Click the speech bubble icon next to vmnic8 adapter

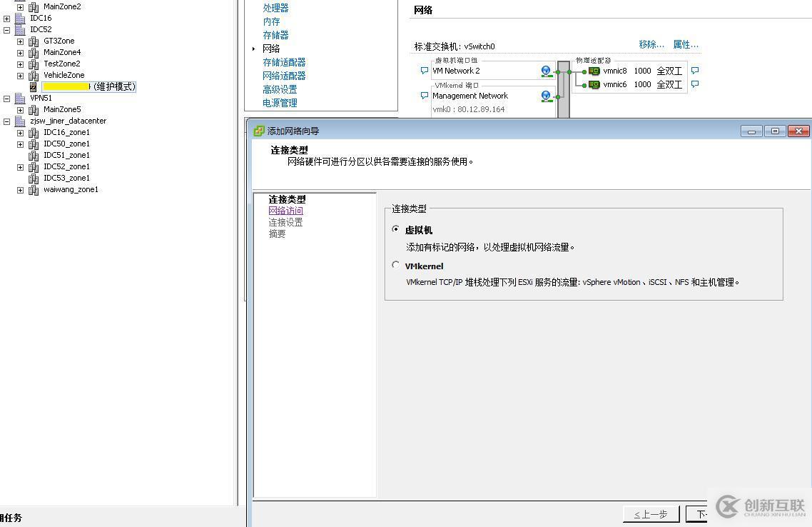pos(695,69)
